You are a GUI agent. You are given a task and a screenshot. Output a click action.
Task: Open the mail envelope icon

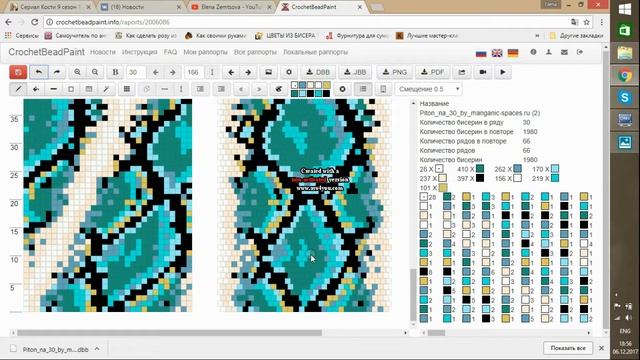(x=564, y=52)
